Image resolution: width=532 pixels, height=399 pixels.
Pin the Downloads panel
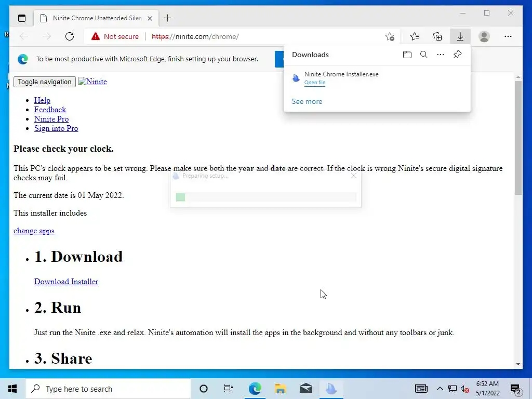coord(457,54)
